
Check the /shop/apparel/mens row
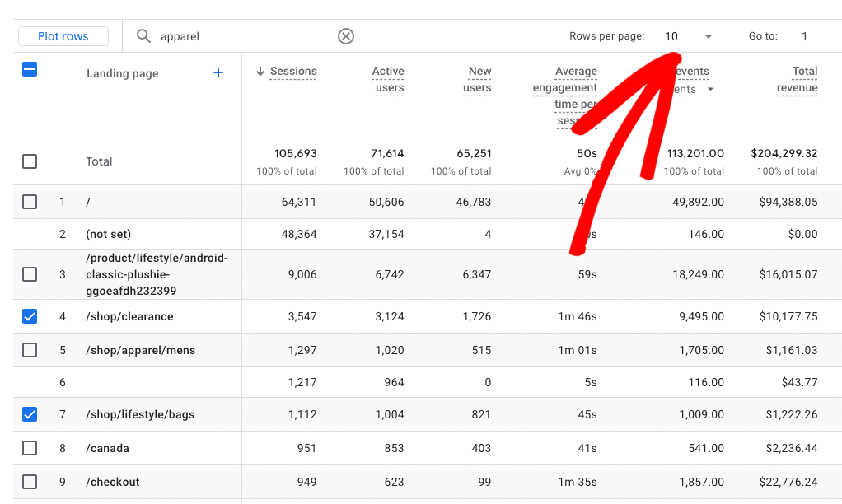pyautogui.click(x=30, y=349)
